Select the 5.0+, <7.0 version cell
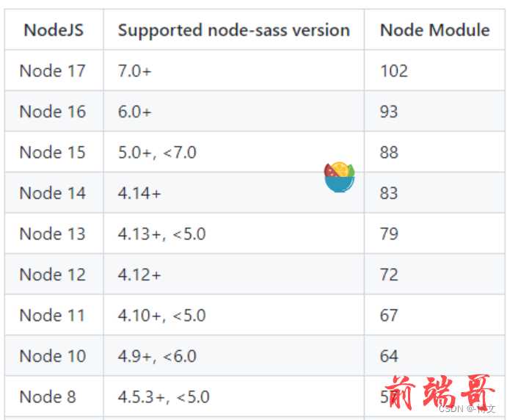Image resolution: width=507 pixels, height=420 pixels. click(157, 153)
